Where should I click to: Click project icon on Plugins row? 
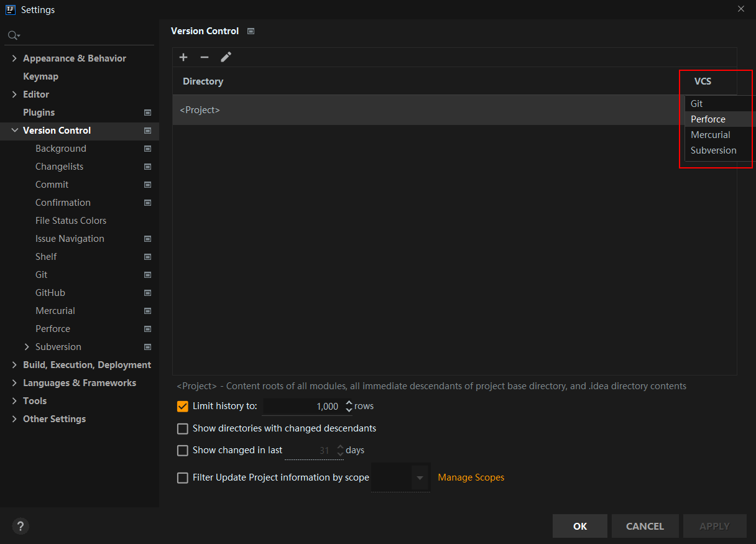[148, 113]
